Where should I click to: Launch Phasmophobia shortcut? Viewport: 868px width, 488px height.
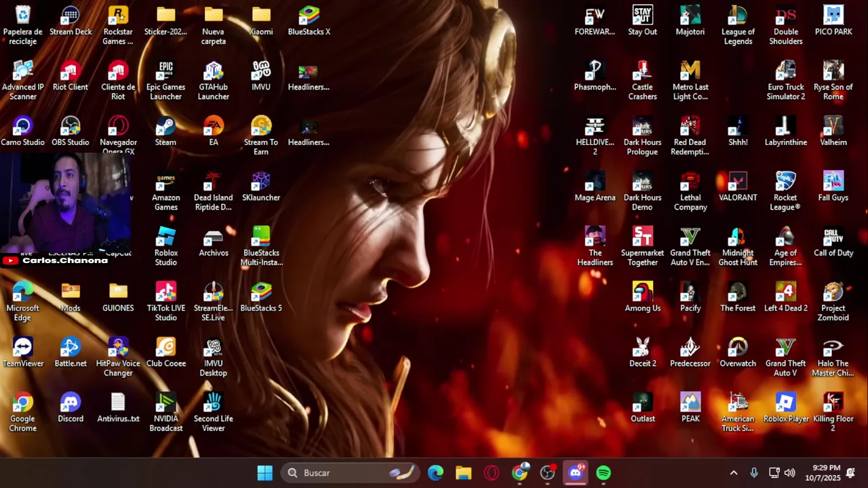(x=595, y=76)
